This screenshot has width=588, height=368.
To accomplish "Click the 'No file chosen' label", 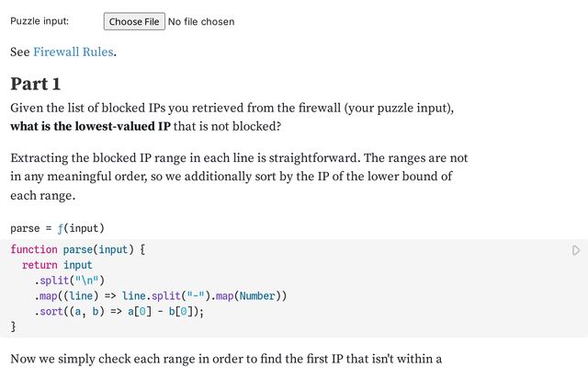I will (x=201, y=21).
